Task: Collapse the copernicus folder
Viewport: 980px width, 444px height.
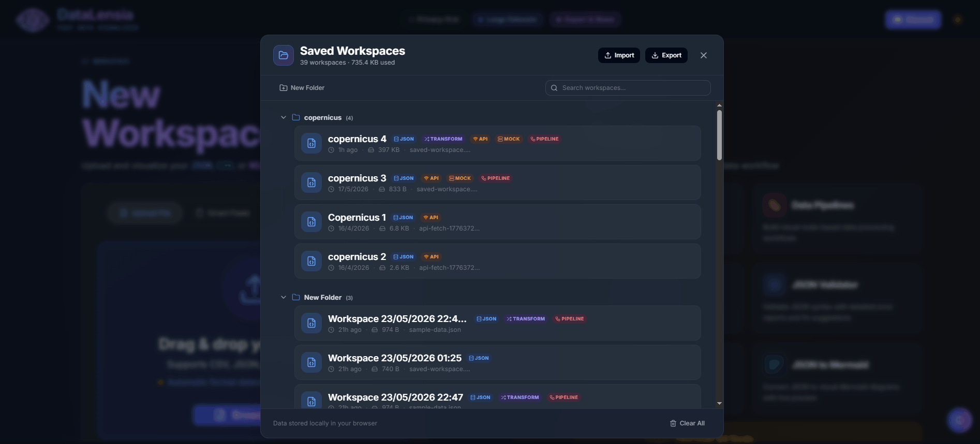Action: [x=284, y=117]
